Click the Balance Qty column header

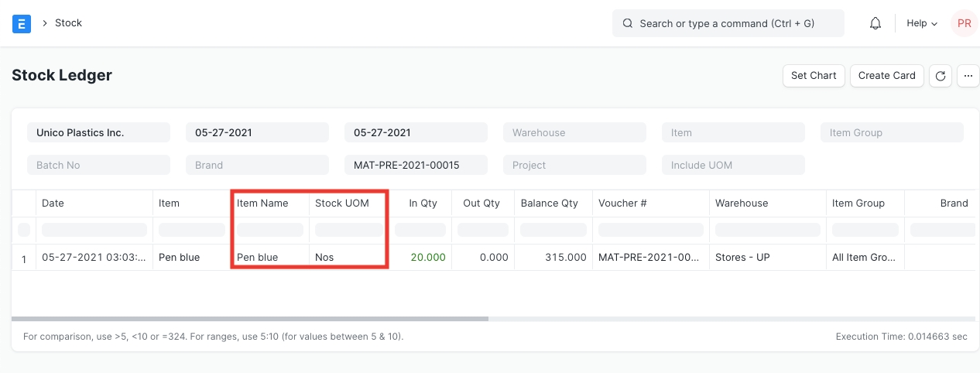pyautogui.click(x=549, y=203)
